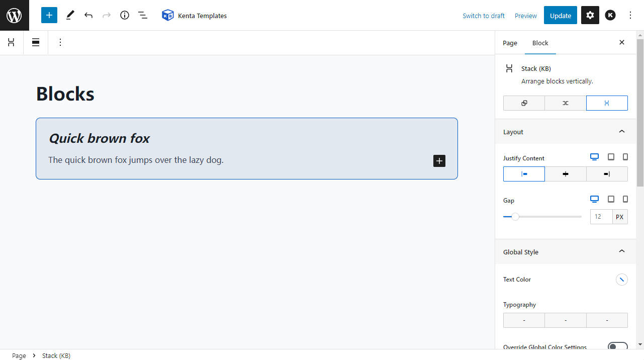Click the Update button

pyautogui.click(x=561, y=15)
